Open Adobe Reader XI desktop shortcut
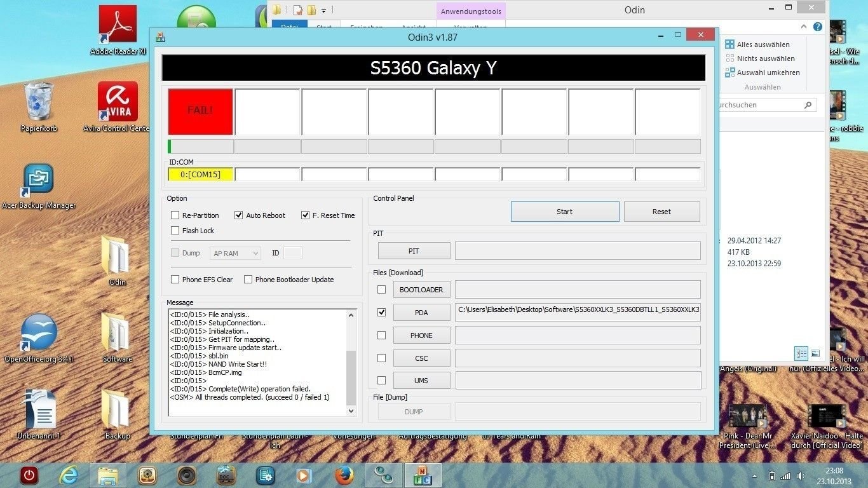The height and width of the screenshot is (488, 868). [x=118, y=29]
